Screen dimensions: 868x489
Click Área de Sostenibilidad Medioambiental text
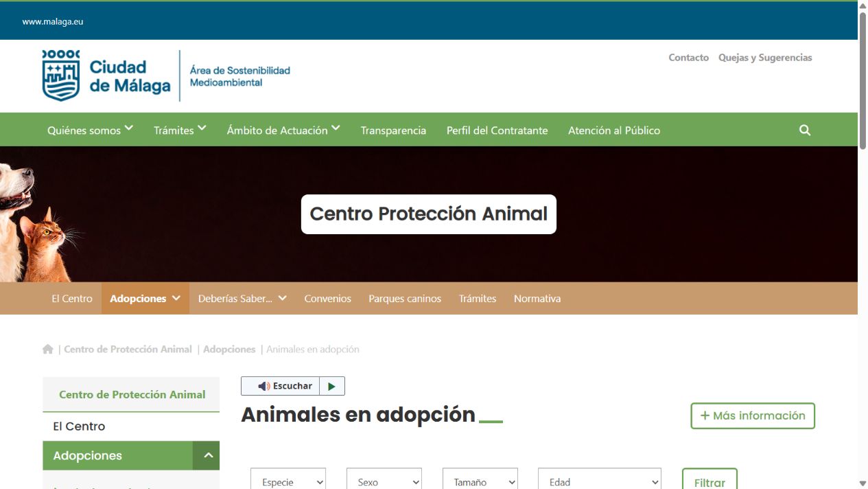240,76
